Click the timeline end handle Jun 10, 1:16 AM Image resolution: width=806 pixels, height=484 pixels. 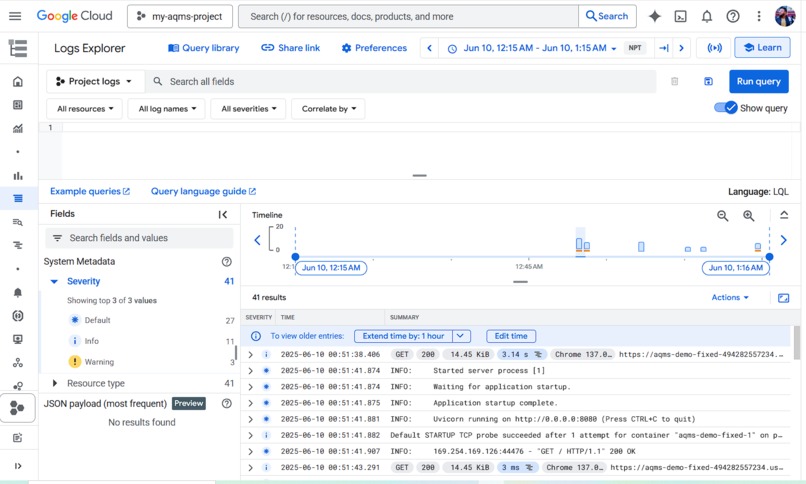click(769, 256)
